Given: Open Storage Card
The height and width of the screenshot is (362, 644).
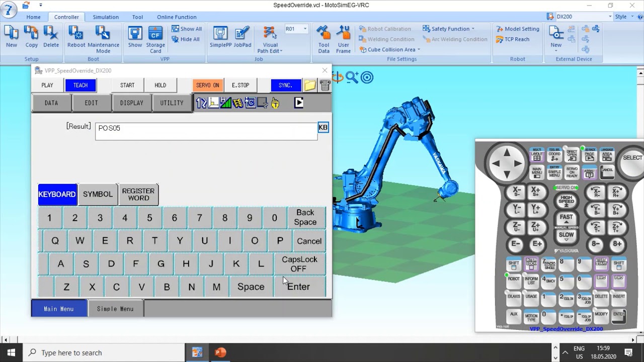Looking at the screenshot, I should click(x=155, y=40).
